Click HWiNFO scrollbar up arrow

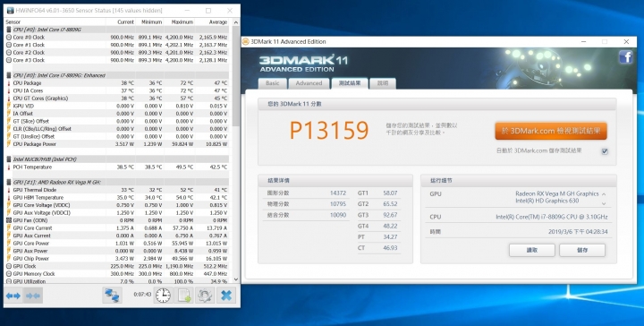click(x=236, y=22)
